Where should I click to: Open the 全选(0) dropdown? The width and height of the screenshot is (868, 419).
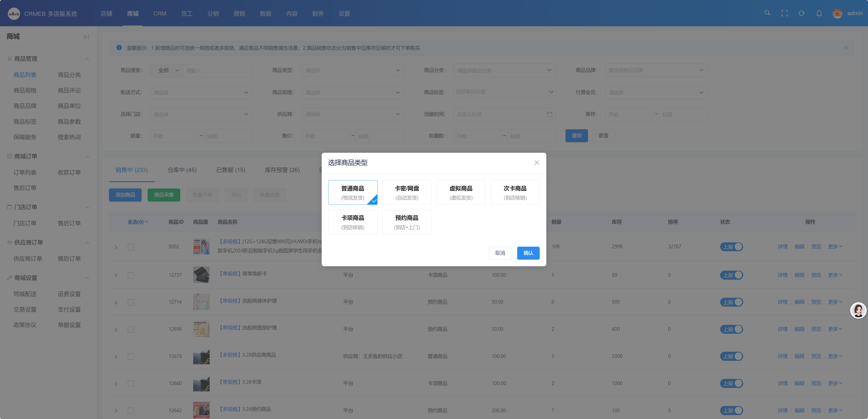tap(137, 222)
